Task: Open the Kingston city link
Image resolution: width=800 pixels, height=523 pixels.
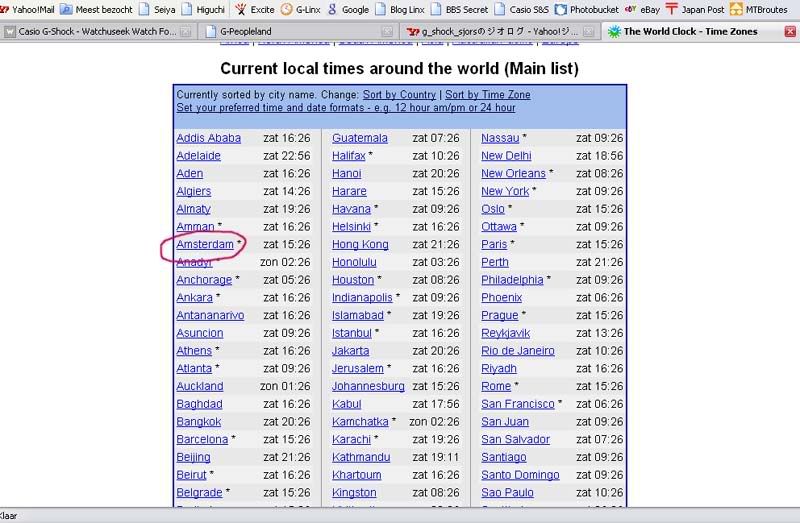Action: pyautogui.click(x=354, y=493)
